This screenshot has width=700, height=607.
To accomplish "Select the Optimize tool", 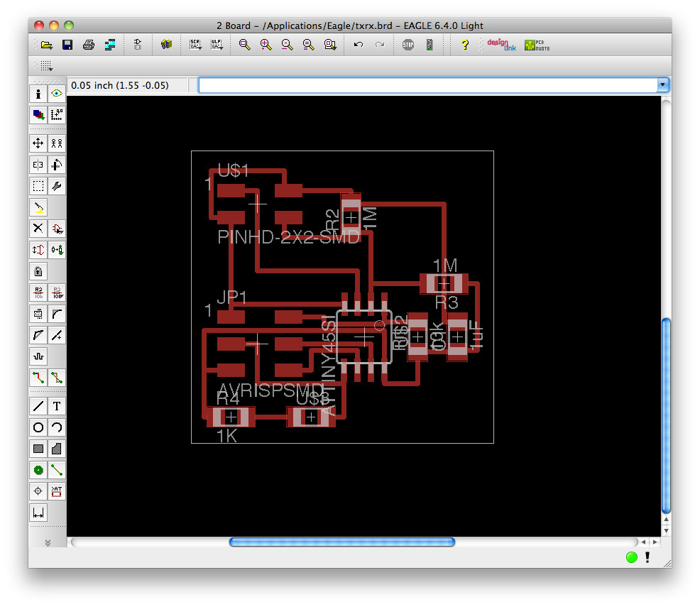I will (57, 335).
